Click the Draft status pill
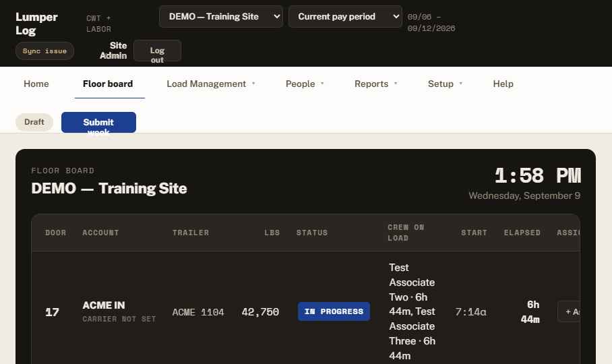612x364 pixels. (34, 122)
